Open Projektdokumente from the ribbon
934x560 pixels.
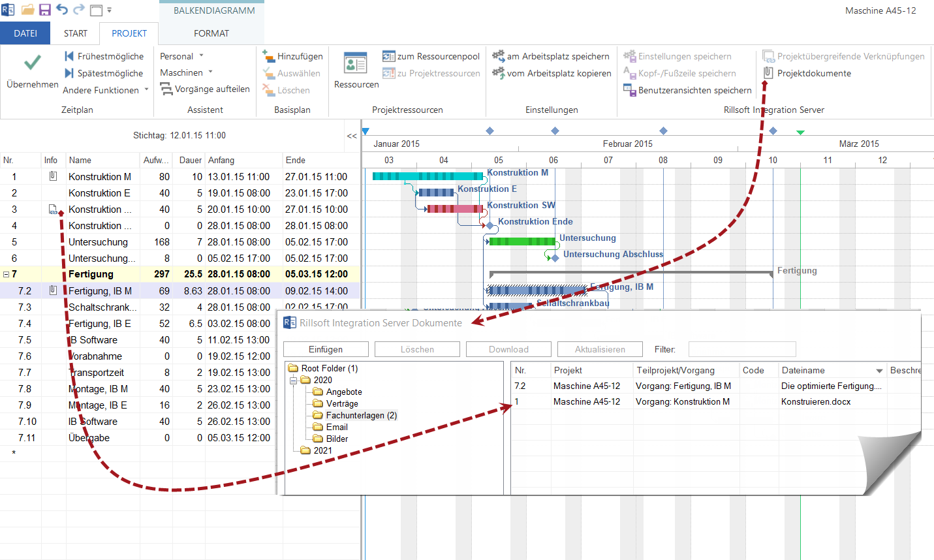click(x=807, y=73)
